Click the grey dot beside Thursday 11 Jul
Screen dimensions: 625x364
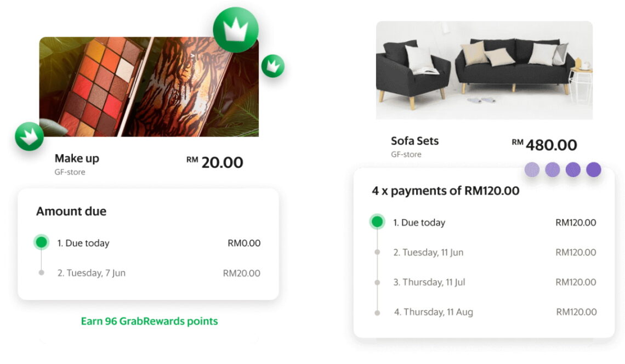[377, 282]
